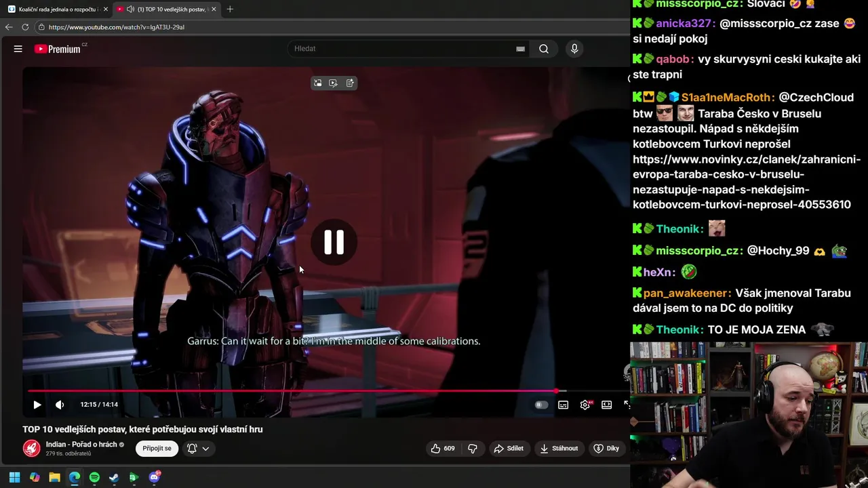Click the video title TOP 10 vedlejších postav
Screen dimensions: 868x488
click(x=142, y=429)
